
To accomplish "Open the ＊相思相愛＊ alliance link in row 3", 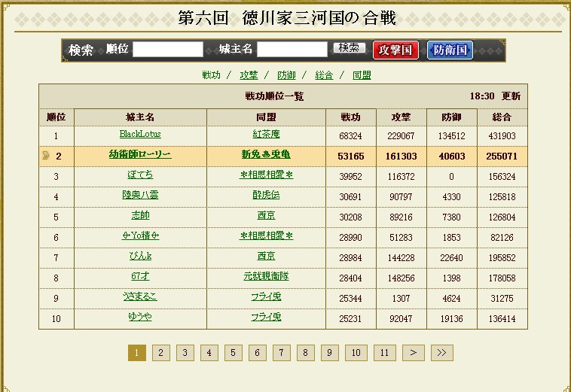I will click(x=266, y=175).
